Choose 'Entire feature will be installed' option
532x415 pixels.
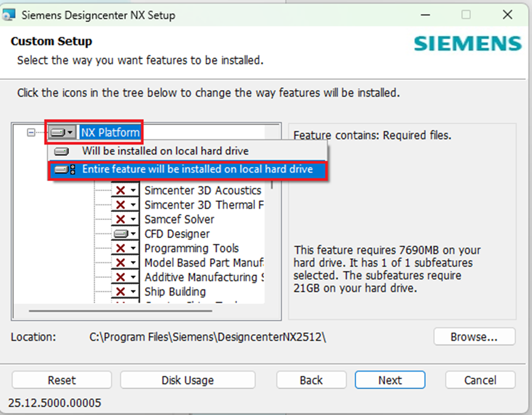(x=197, y=170)
